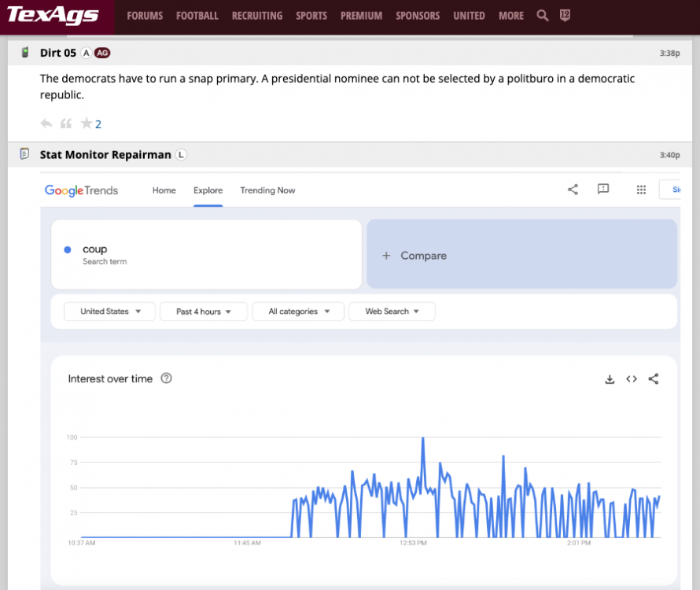
Task: Open the FORUMS menu
Action: (x=145, y=16)
